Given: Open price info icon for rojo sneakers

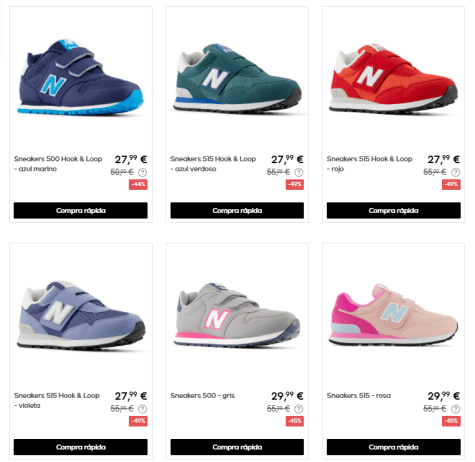Looking at the screenshot, I should (x=455, y=172).
